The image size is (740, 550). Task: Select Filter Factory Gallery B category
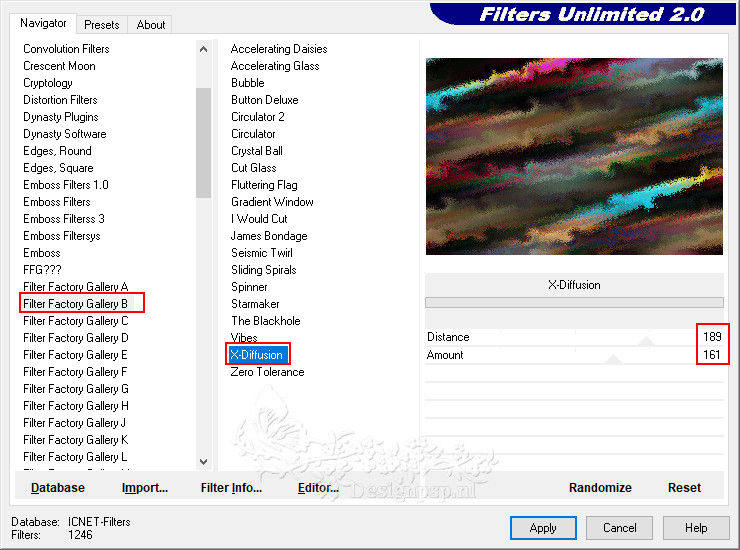pyautogui.click(x=76, y=304)
